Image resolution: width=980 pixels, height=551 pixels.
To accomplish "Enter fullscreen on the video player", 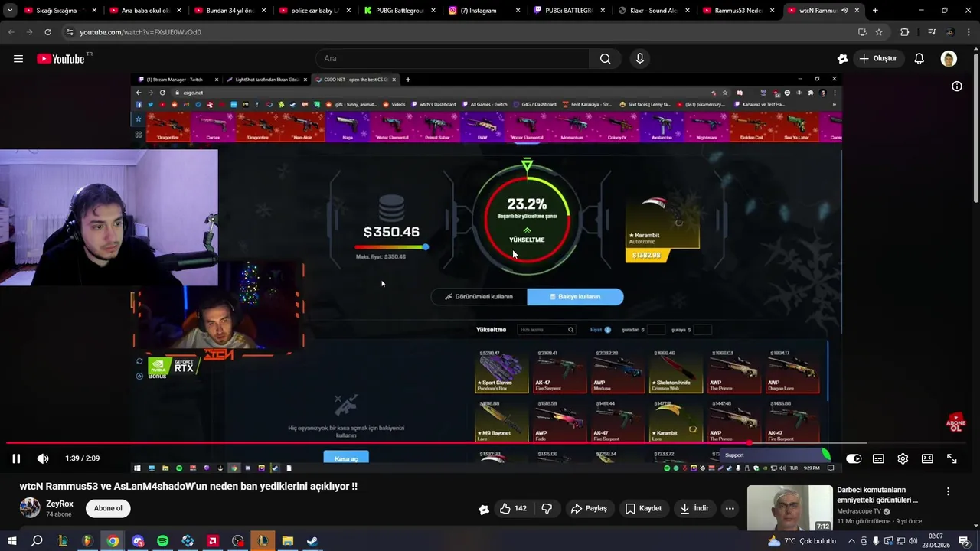I will [x=952, y=458].
